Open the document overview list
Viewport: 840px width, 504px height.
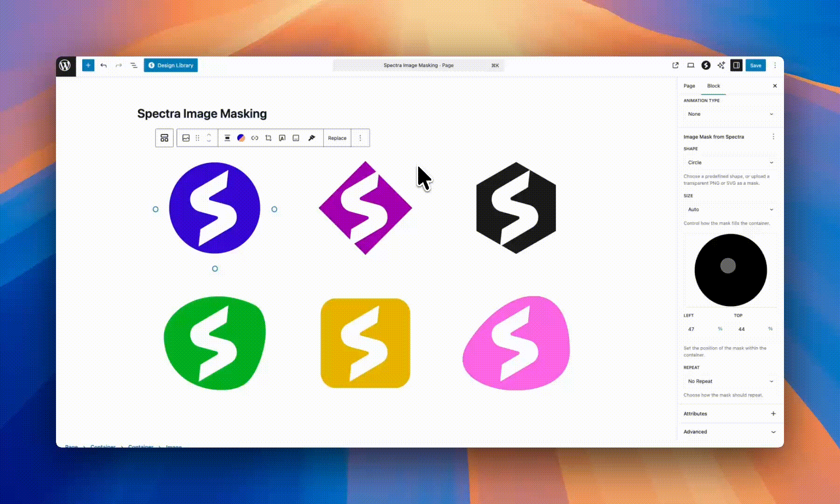(x=134, y=65)
